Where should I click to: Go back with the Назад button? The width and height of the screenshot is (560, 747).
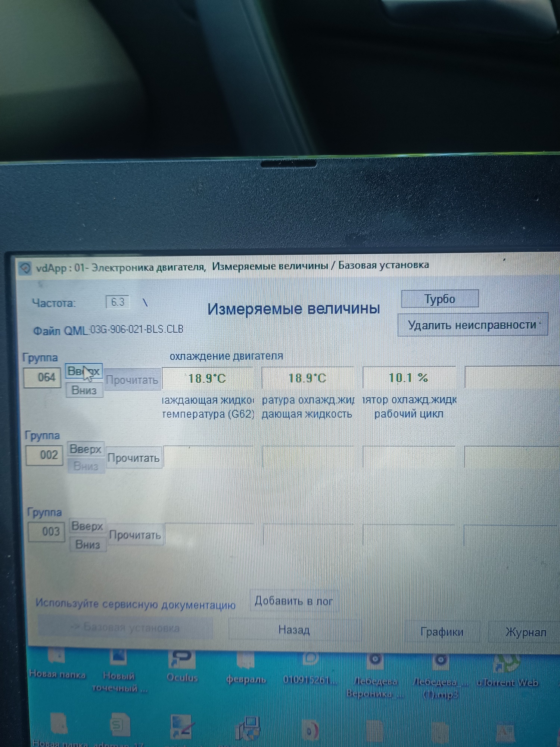(294, 630)
